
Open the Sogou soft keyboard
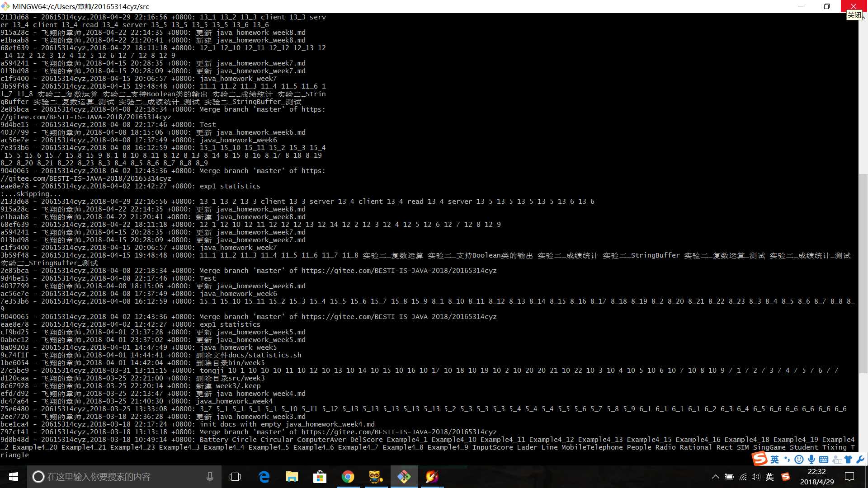(x=824, y=460)
